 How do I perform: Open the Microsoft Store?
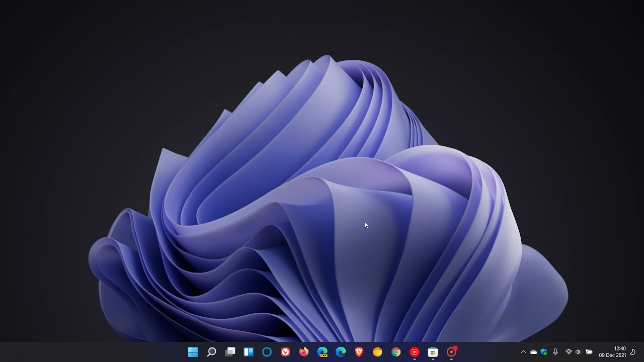(433, 352)
